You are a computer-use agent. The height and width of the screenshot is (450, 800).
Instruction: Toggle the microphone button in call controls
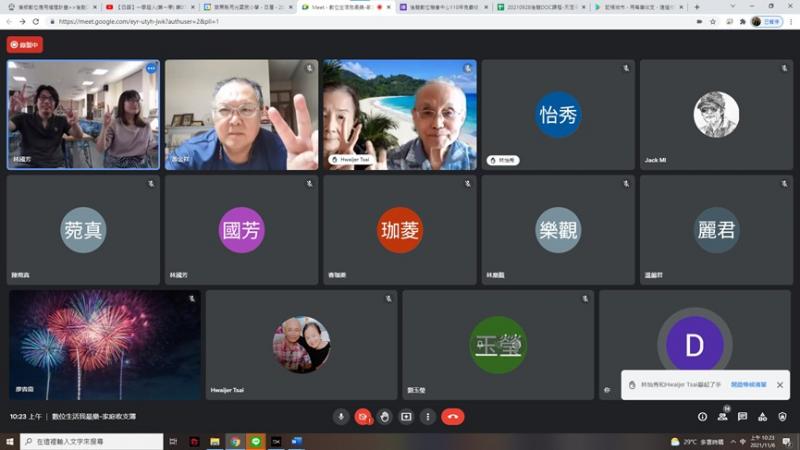pos(341,416)
